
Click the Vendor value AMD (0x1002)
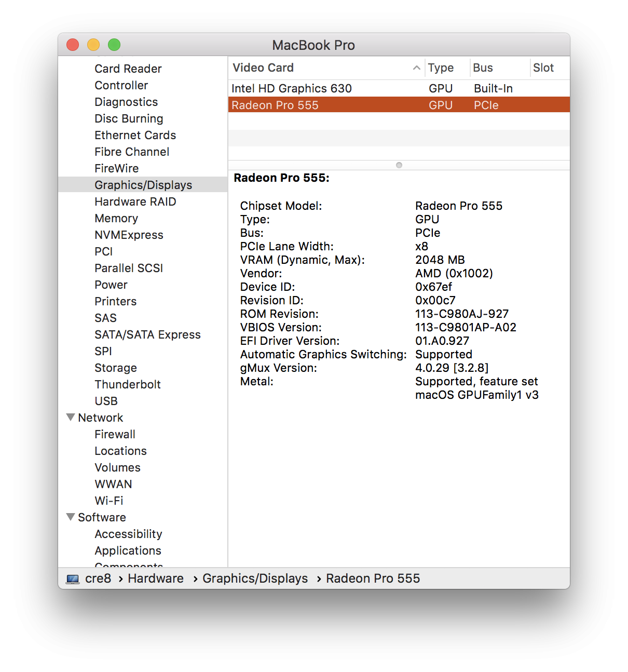pos(454,273)
